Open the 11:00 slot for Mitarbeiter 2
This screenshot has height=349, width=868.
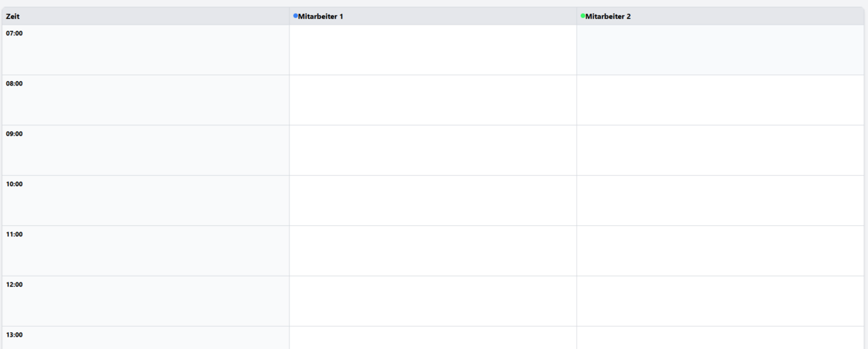click(720, 251)
